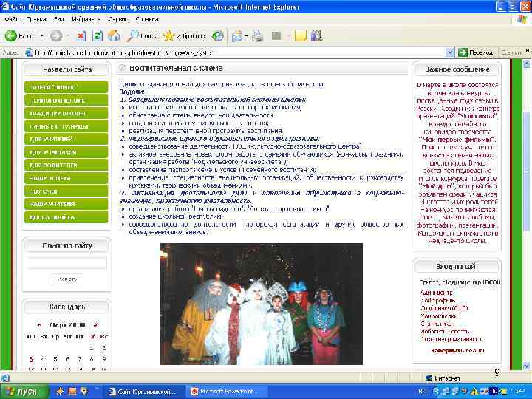Open the Файл menu
This screenshot has width=532, height=399.
point(12,19)
